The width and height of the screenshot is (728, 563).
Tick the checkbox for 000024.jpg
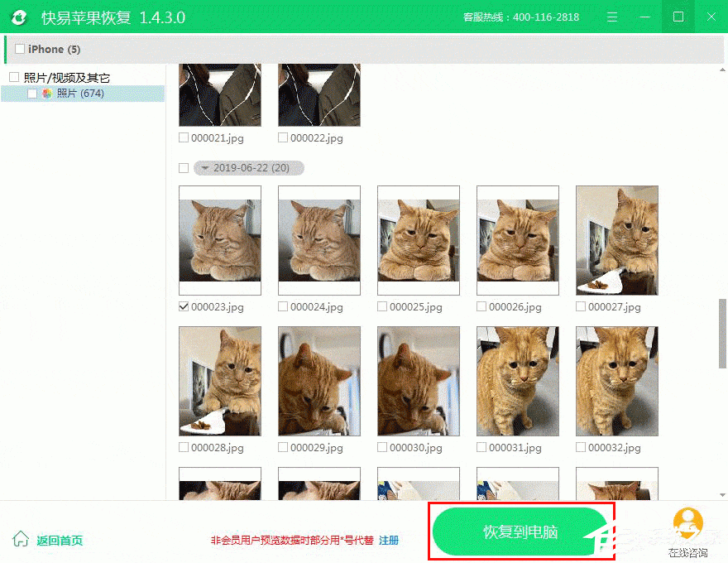(x=283, y=307)
